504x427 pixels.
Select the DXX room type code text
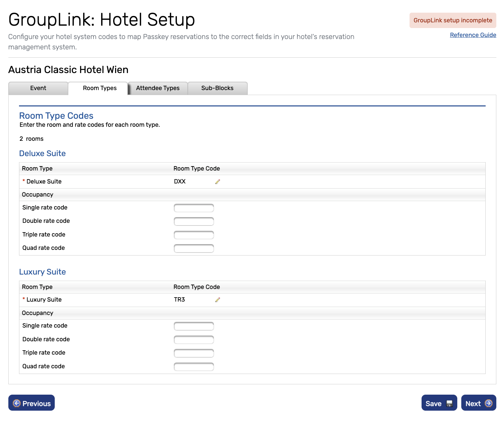(x=180, y=181)
